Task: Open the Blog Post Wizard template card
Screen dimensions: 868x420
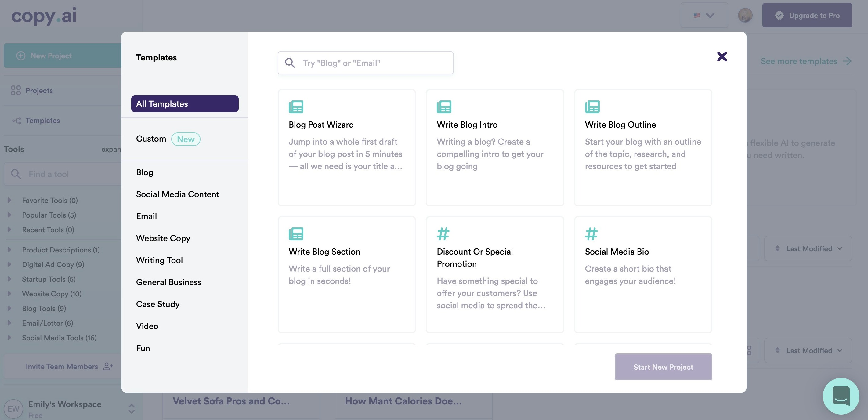Action: tap(346, 148)
